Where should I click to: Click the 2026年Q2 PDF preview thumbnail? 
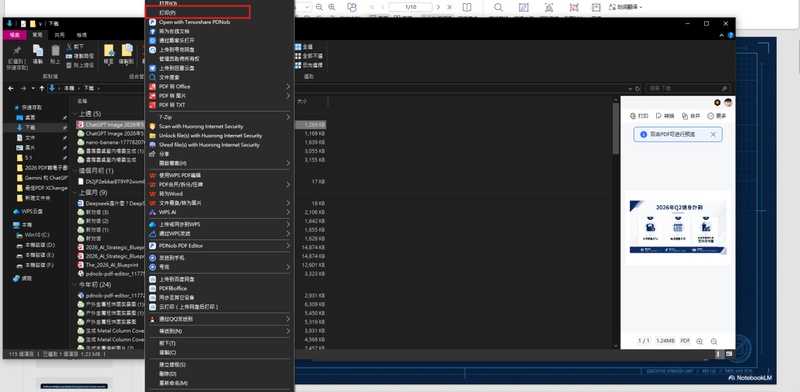[678, 227]
